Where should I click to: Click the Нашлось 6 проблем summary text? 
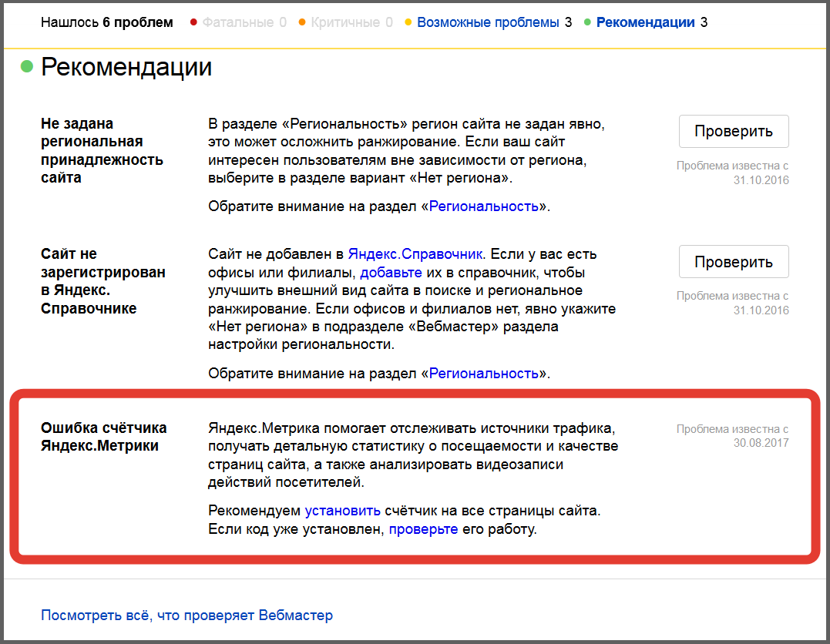(107, 22)
